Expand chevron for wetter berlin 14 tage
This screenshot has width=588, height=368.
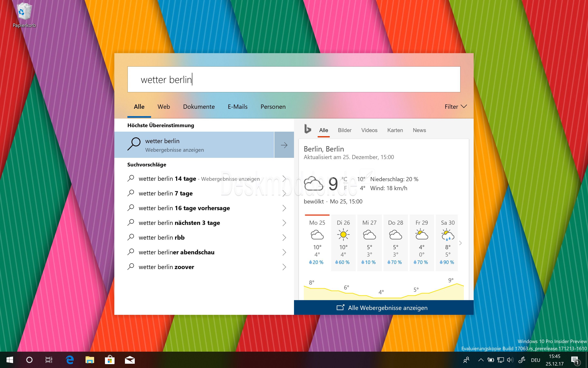pos(284,179)
